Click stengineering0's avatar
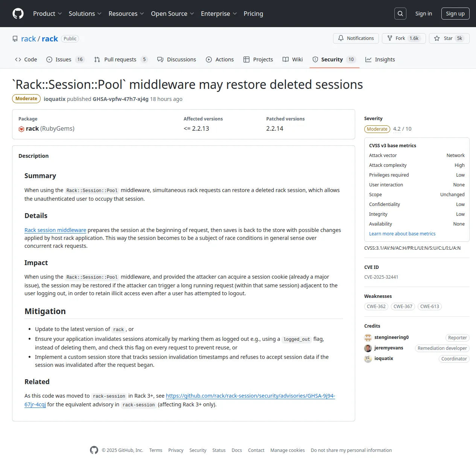This screenshot has width=476, height=470. point(368,337)
